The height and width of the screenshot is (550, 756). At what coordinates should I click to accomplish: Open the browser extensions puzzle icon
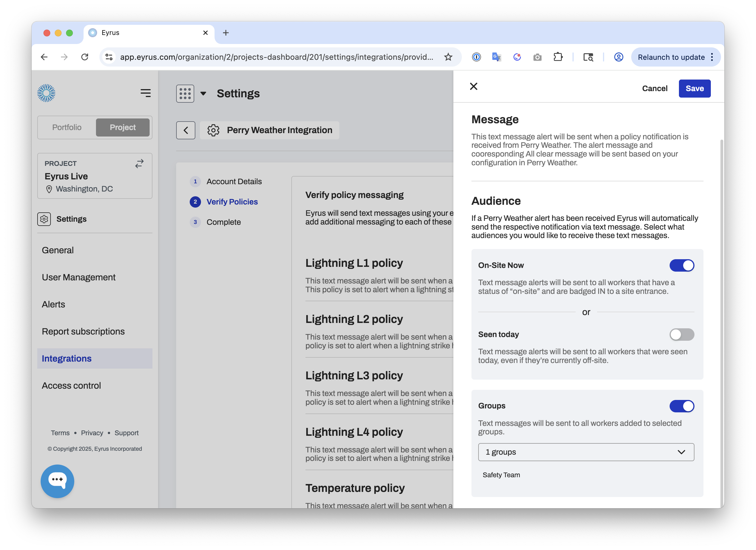click(558, 57)
